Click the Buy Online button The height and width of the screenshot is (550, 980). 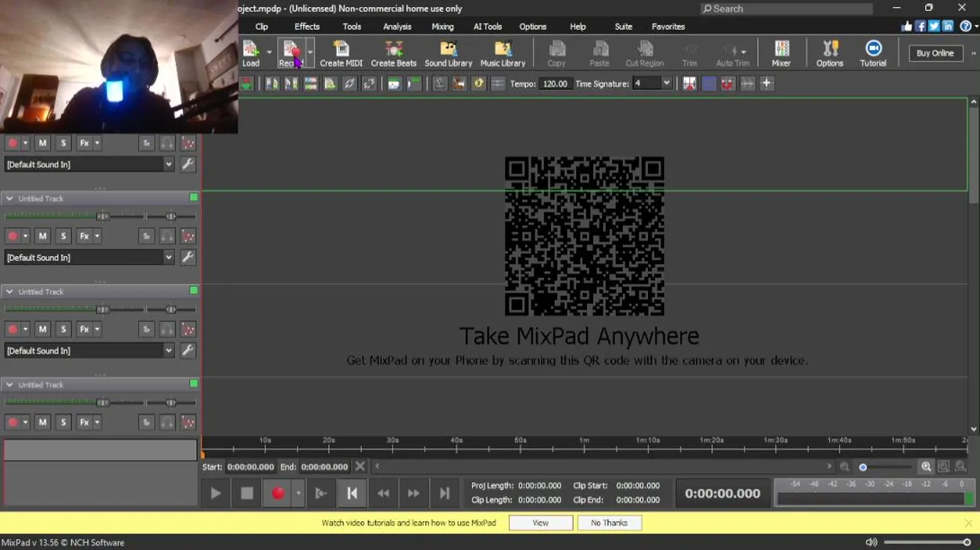click(935, 53)
